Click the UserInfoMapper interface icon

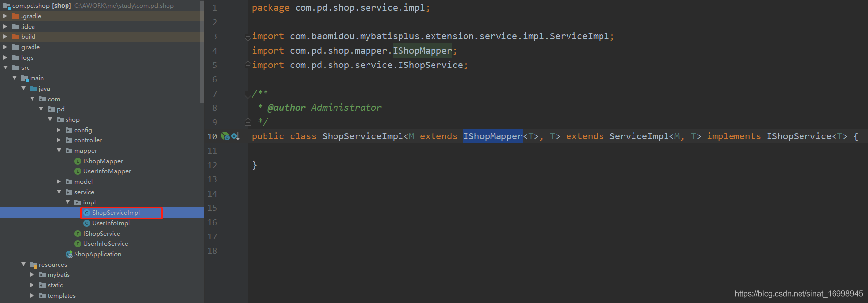(x=78, y=171)
